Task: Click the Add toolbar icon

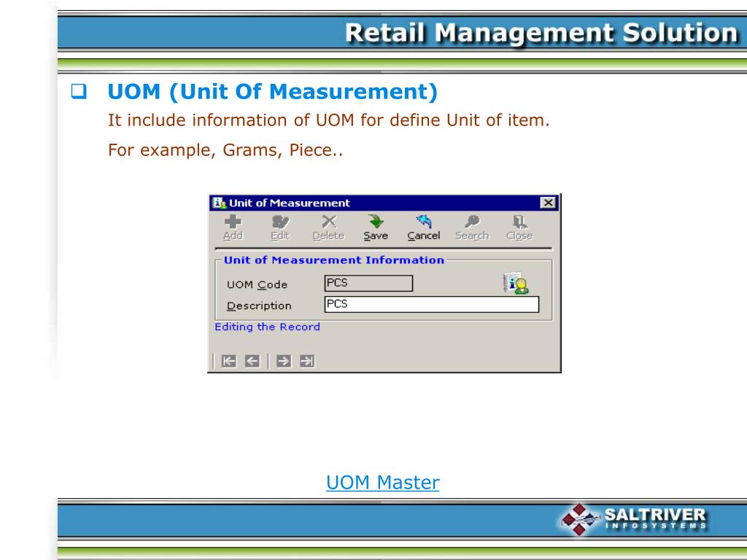Action: click(233, 227)
